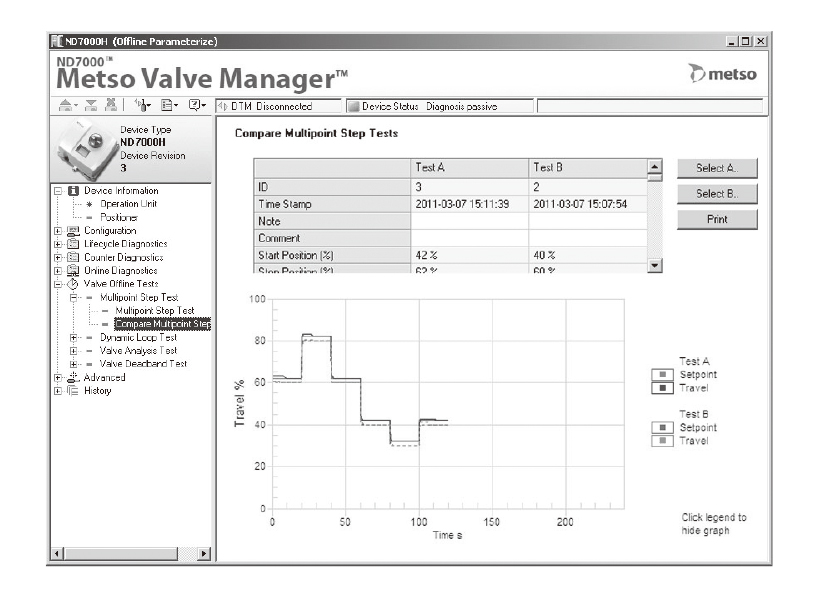Click the Test B column header

coord(588,168)
